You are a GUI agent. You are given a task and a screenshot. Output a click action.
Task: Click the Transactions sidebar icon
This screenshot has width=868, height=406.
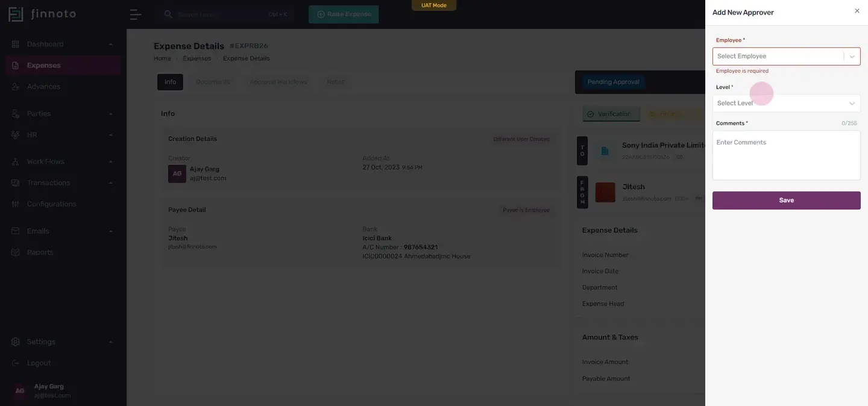16,183
